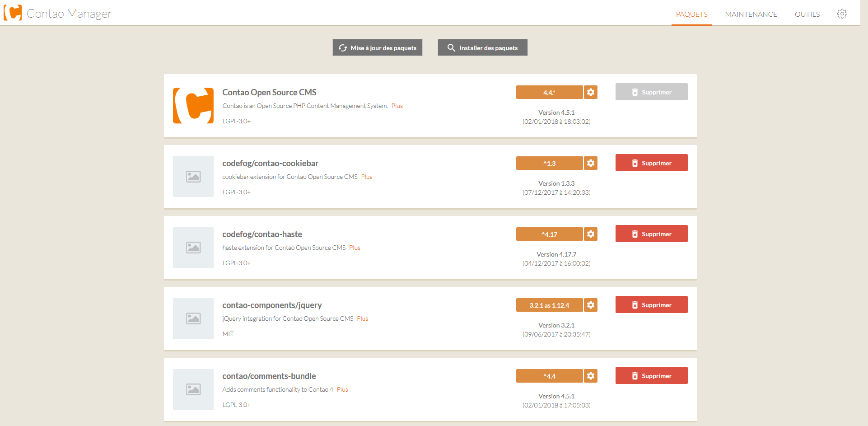The image size is (868, 426).
Task: Click the Contao Open Source CMS logo
Action: click(x=193, y=106)
